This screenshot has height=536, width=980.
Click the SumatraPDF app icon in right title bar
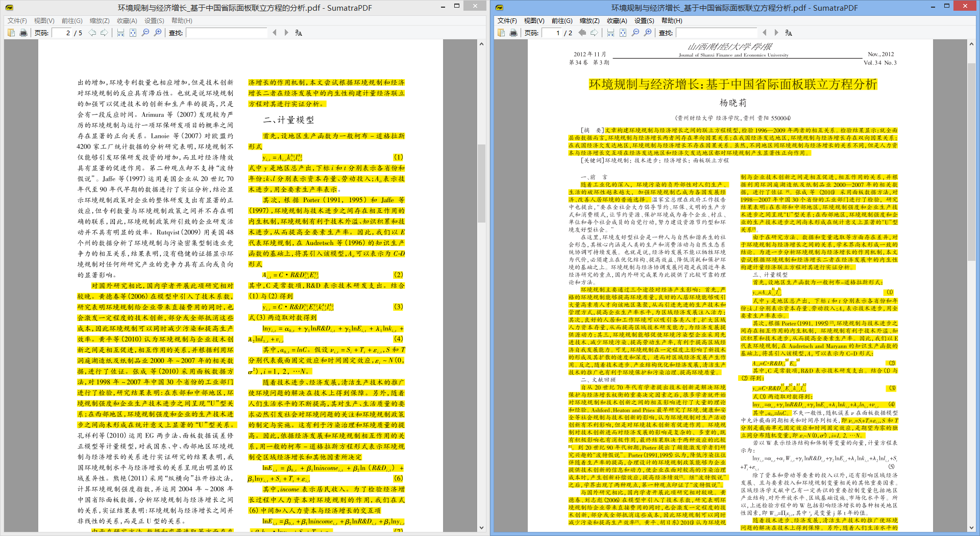click(500, 8)
